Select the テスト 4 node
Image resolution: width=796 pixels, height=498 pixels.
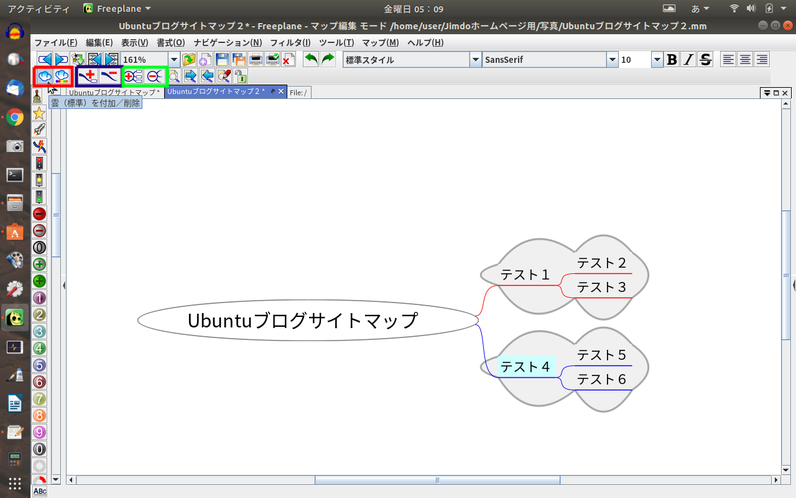pyautogui.click(x=525, y=367)
